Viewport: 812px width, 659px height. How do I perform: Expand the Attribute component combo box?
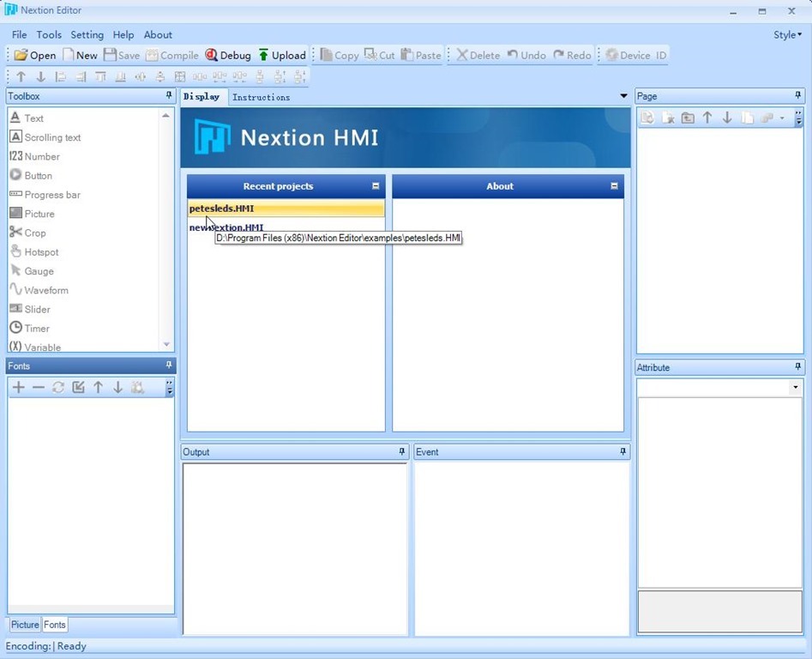[795, 388]
